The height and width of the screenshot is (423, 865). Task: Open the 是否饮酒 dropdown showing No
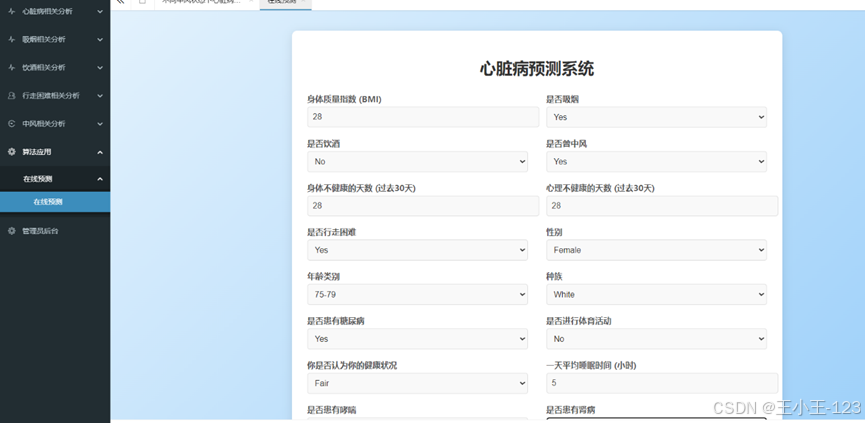tap(417, 162)
